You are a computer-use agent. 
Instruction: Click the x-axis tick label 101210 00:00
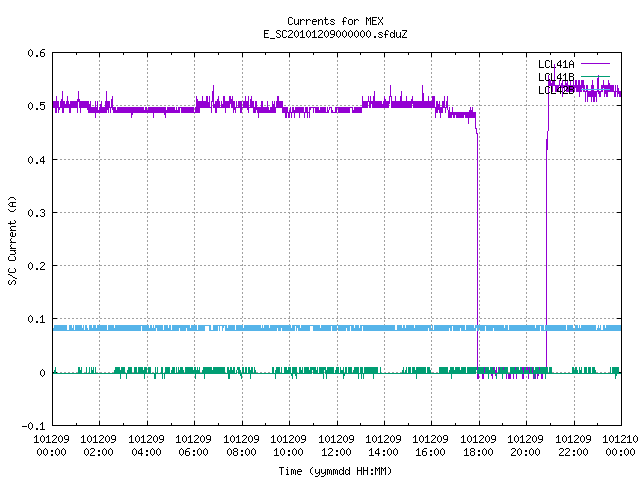620,445
